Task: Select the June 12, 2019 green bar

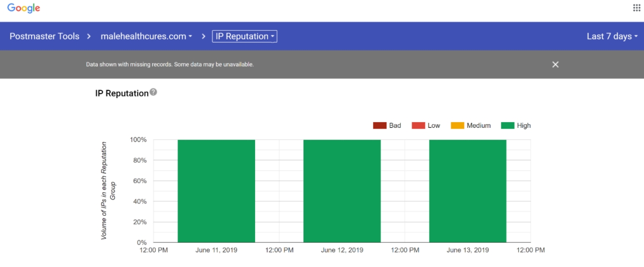Action: tap(342, 191)
